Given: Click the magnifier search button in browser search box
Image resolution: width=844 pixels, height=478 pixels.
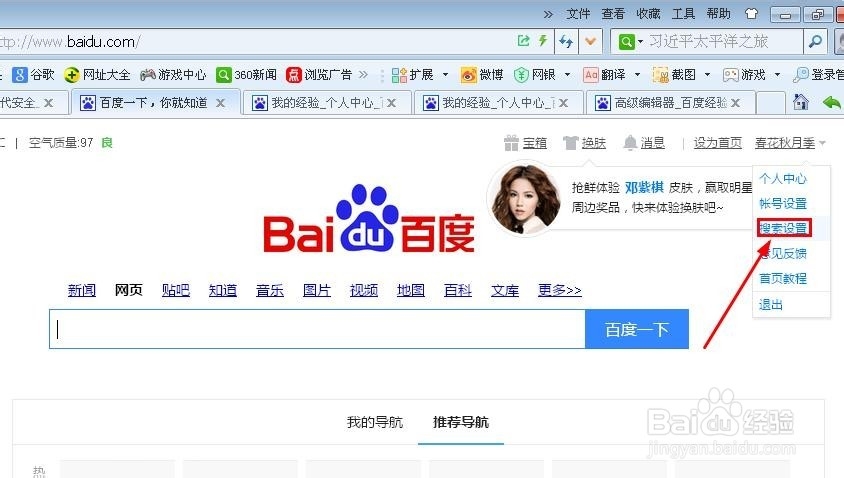Looking at the screenshot, I should tap(815, 41).
